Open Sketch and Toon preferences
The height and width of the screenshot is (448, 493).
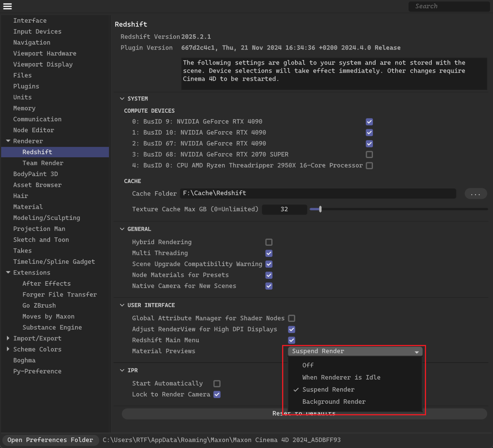click(x=41, y=240)
